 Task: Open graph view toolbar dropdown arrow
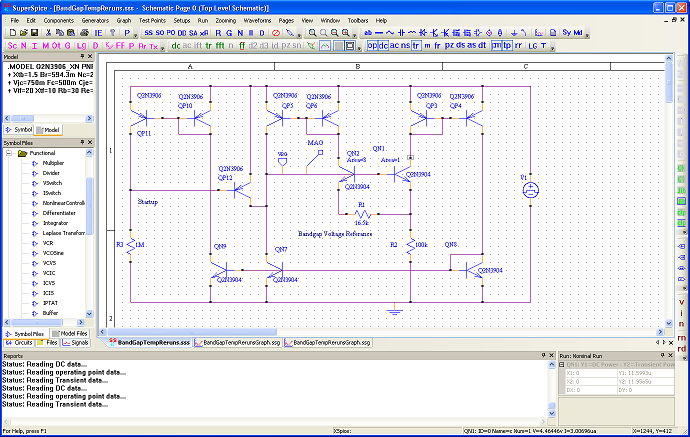[x=359, y=48]
